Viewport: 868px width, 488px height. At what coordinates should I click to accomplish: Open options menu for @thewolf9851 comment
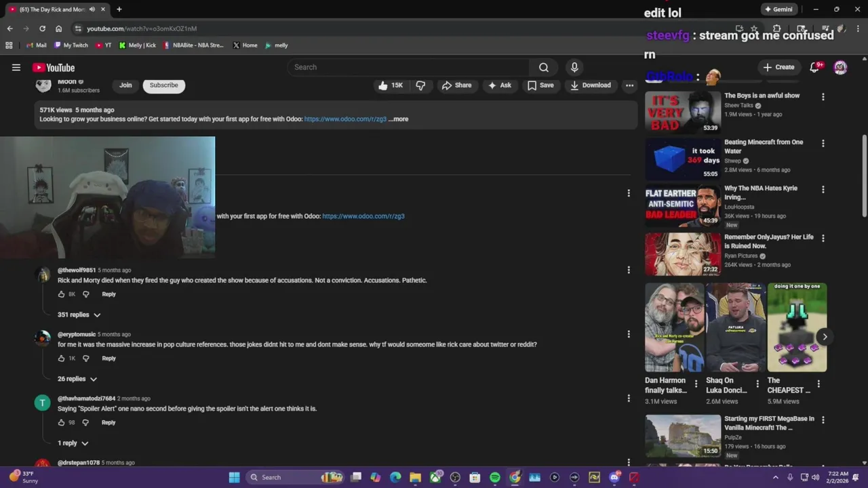click(x=629, y=270)
